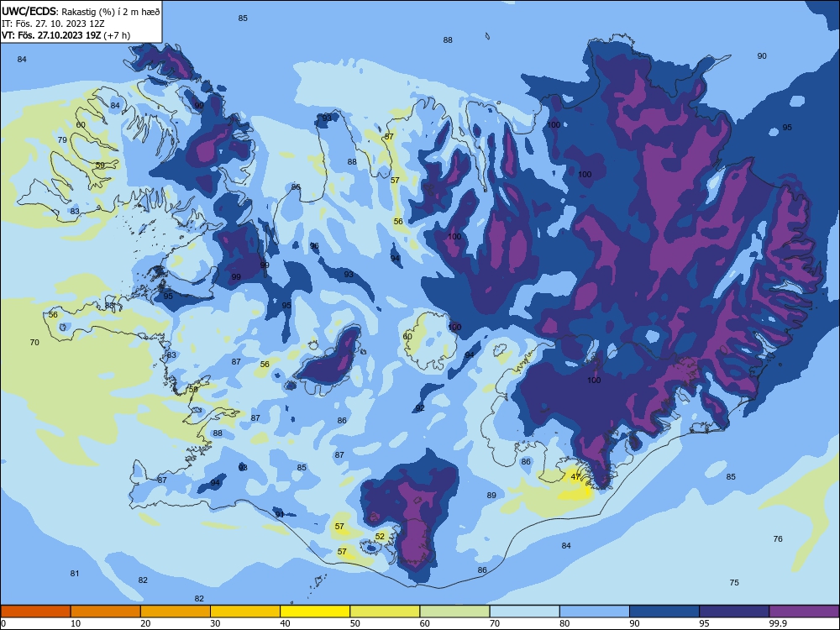Select the light blue 70–80 legend swatch
This screenshot has width=840, height=630.
[524, 612]
